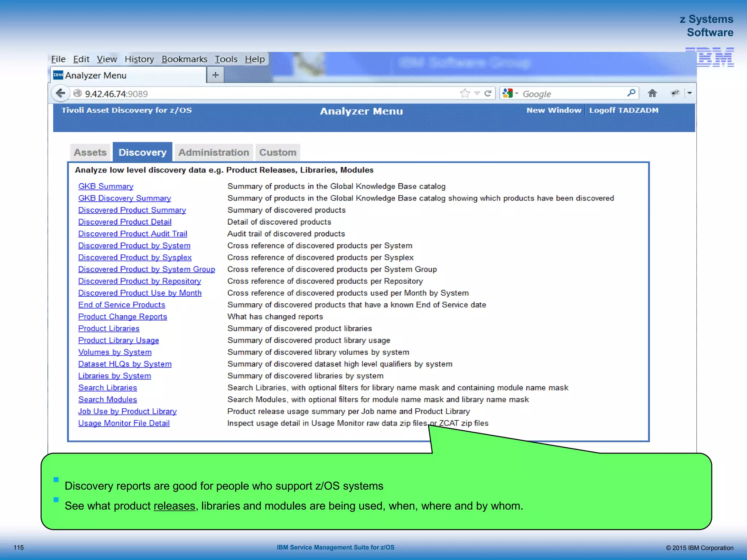Open the Volumes by System link
This screenshot has width=747, height=560.
coord(115,352)
